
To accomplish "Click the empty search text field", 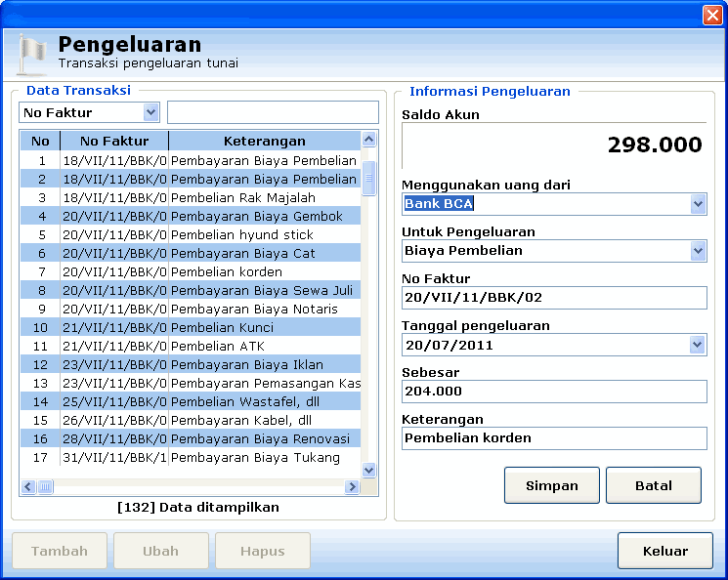I will click(x=273, y=112).
